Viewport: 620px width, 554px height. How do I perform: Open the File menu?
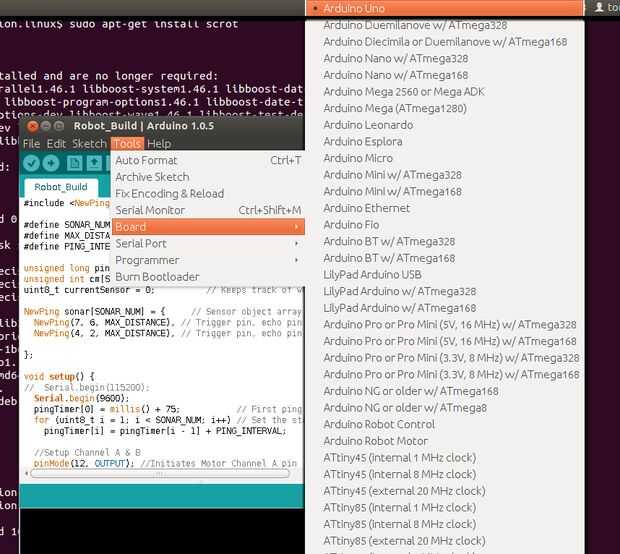(32, 144)
